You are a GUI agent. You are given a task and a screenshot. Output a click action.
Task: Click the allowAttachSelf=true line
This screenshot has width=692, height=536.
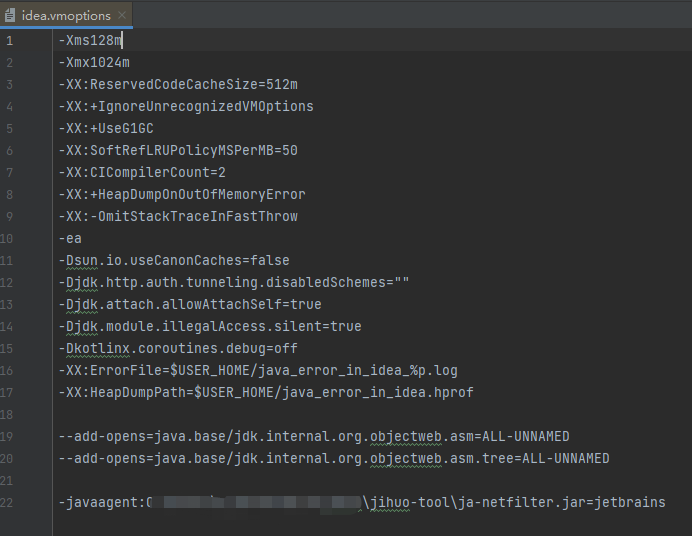190,304
